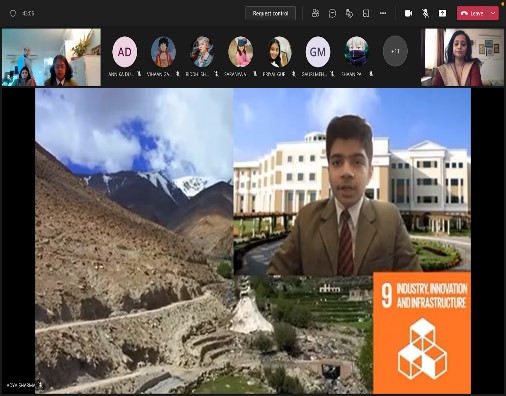Open the reactions icon in toolbar
Viewport: 506px width, 396px height.
[349, 13]
